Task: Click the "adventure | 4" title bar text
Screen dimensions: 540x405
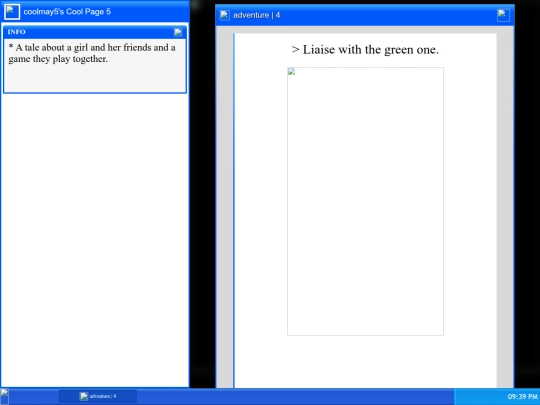Action: pos(257,15)
